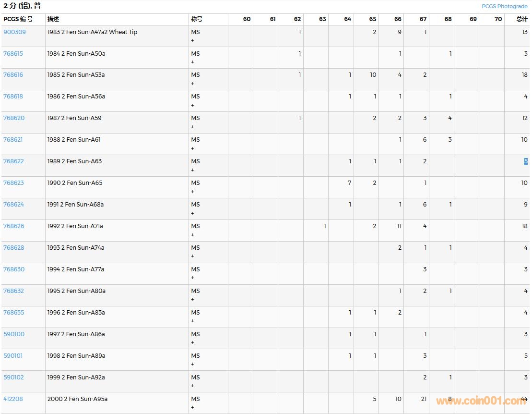This screenshot has height=414, width=532.
Task: Expand plus grades for 1994 2 Fen row
Action: (x=193, y=278)
